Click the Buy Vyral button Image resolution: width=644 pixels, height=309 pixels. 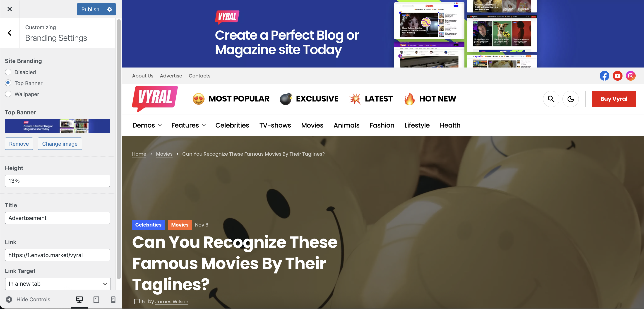[614, 99]
